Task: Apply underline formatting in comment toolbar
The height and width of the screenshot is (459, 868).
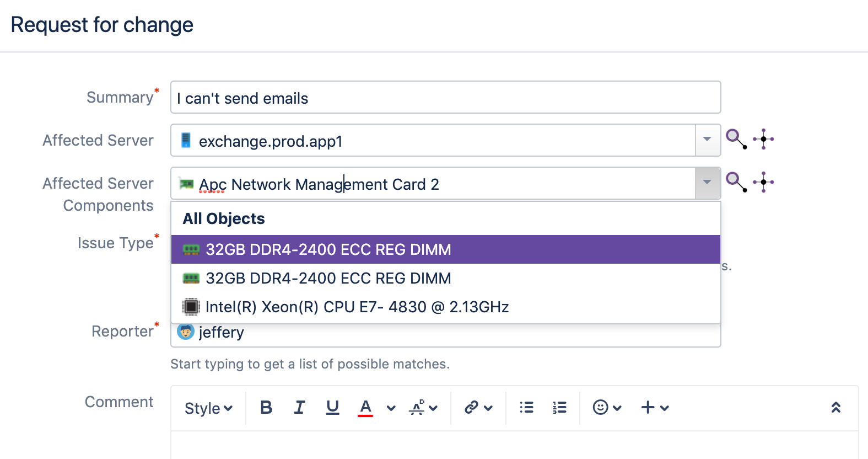Action: tap(332, 408)
